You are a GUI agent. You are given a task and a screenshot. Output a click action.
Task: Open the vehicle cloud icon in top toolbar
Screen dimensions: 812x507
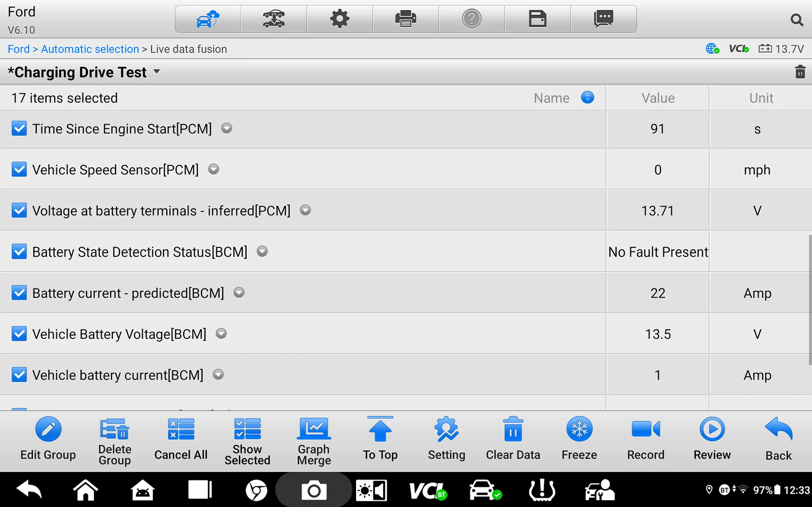coord(208,19)
